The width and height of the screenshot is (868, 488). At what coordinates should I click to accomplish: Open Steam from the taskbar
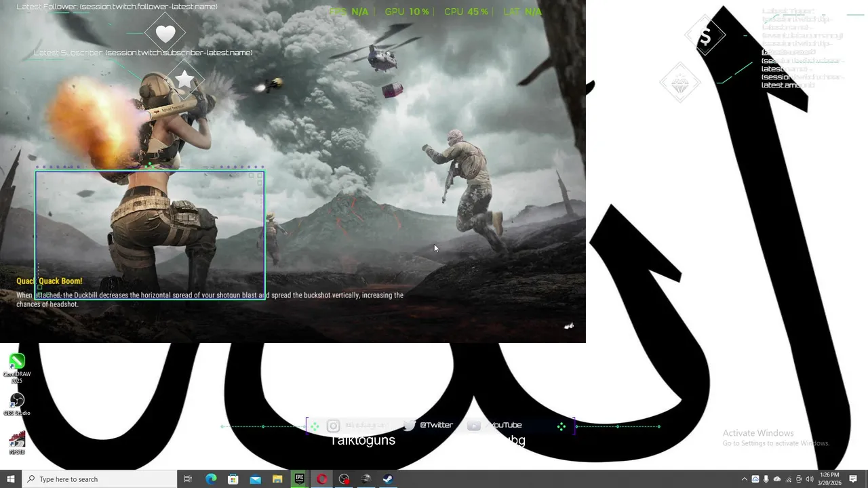click(x=387, y=479)
